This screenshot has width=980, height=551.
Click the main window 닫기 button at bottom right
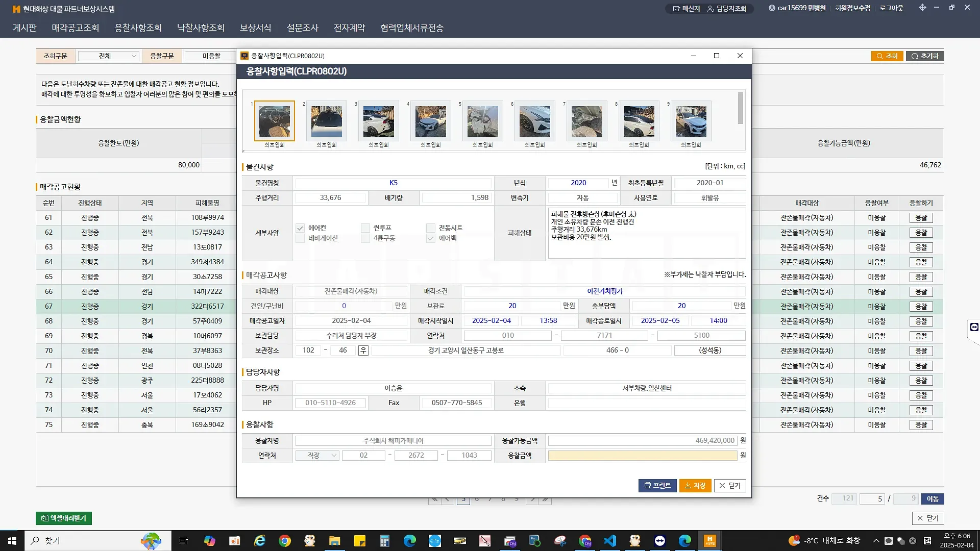point(928,518)
